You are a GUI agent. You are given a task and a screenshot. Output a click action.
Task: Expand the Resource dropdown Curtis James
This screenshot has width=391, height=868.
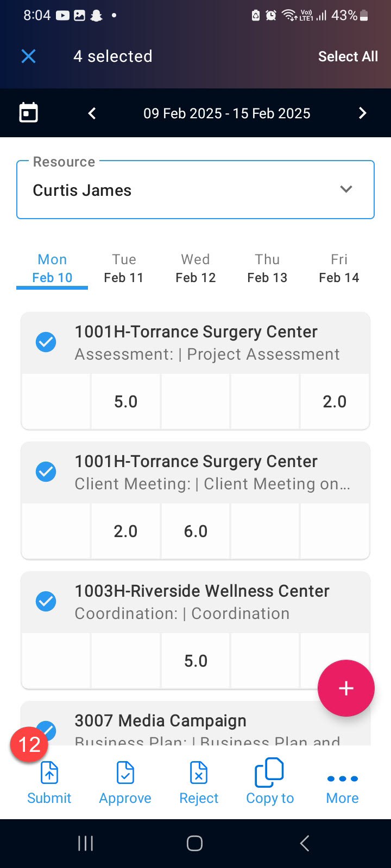pos(195,190)
